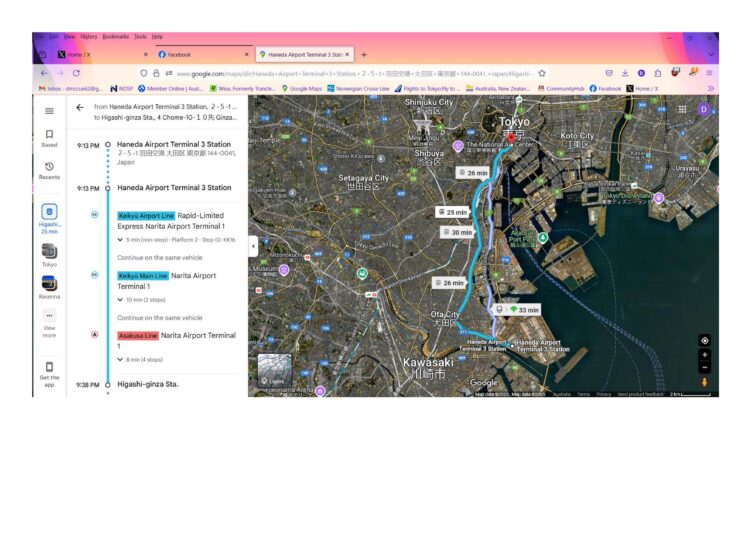This screenshot has width=755, height=534.
Task: Bookmark this page with the star
Action: 542,73
